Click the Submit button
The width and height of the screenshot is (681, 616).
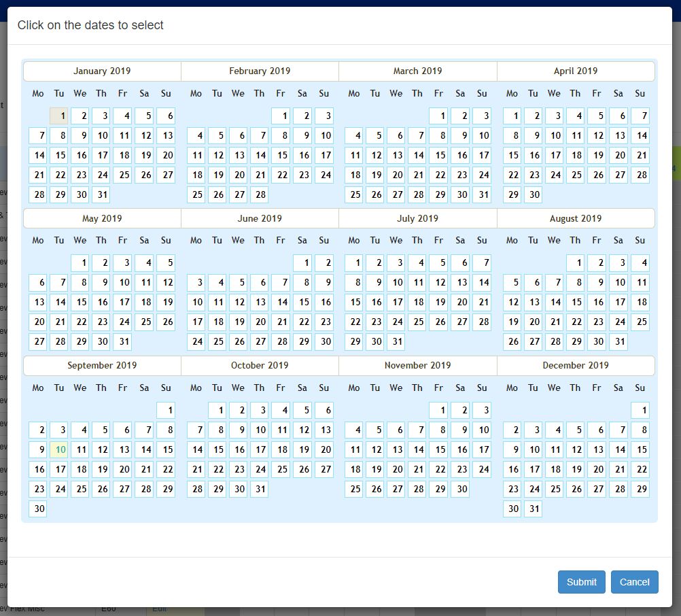pos(581,582)
